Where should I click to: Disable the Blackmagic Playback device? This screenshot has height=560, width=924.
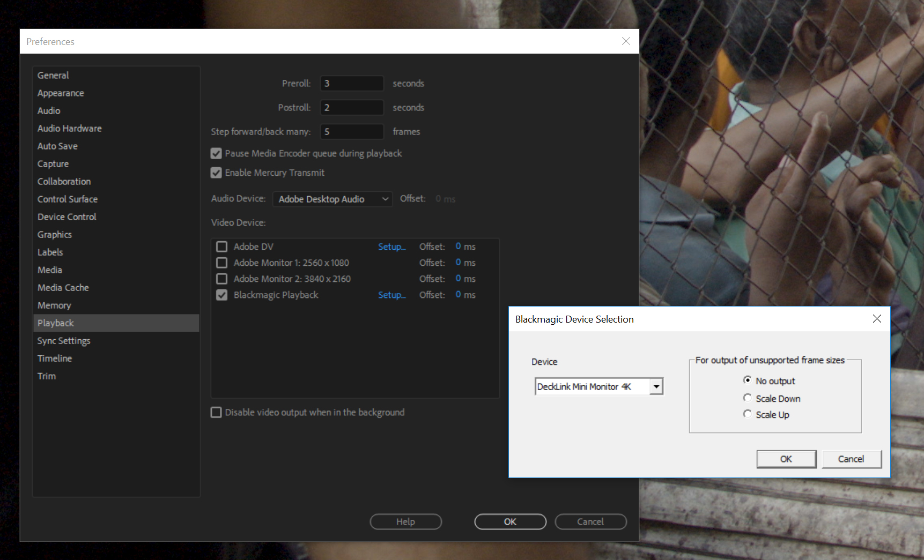[221, 295]
